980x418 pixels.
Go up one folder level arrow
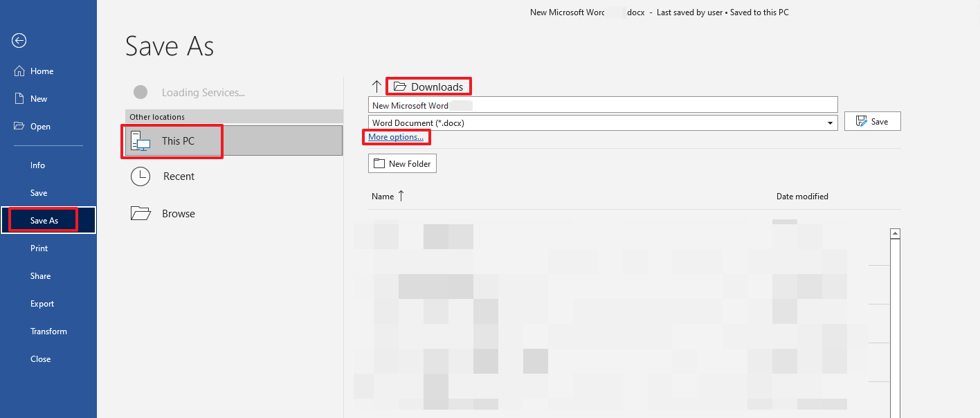376,87
